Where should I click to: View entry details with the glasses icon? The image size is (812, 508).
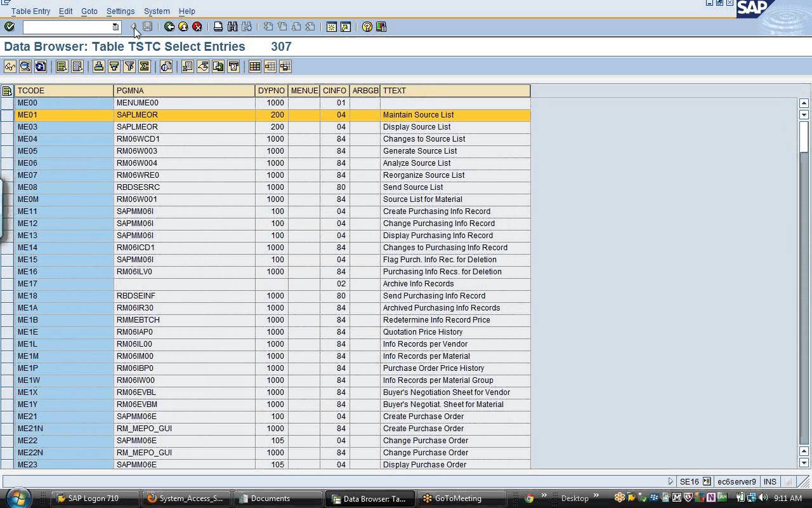tap(10, 66)
